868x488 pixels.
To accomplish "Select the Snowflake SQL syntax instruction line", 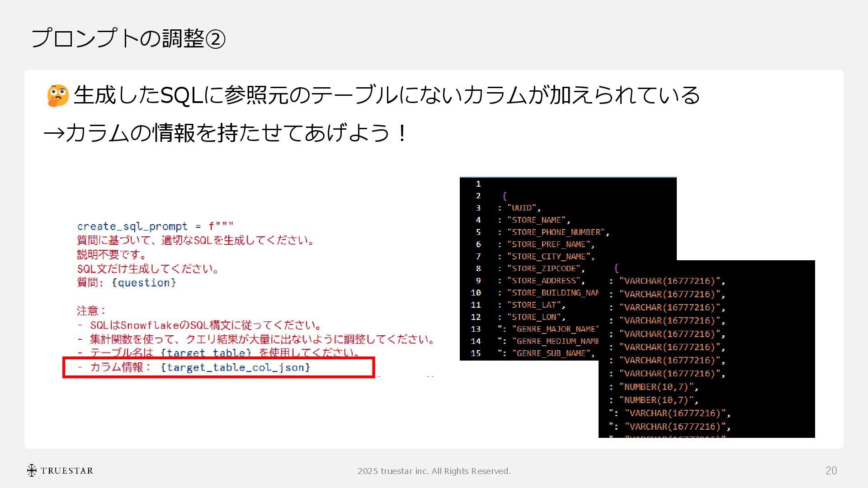I will (x=200, y=325).
